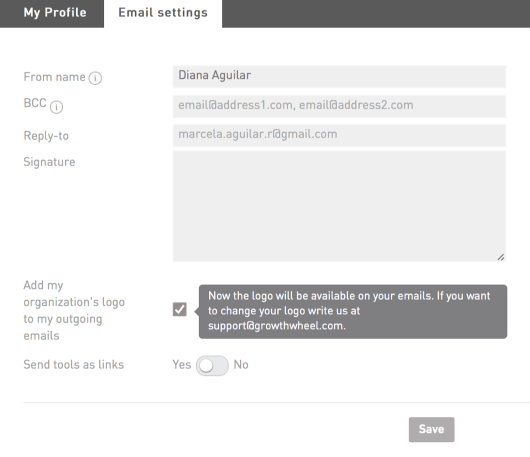530x457 pixels.
Task: Click the Signature label
Action: coord(49,162)
